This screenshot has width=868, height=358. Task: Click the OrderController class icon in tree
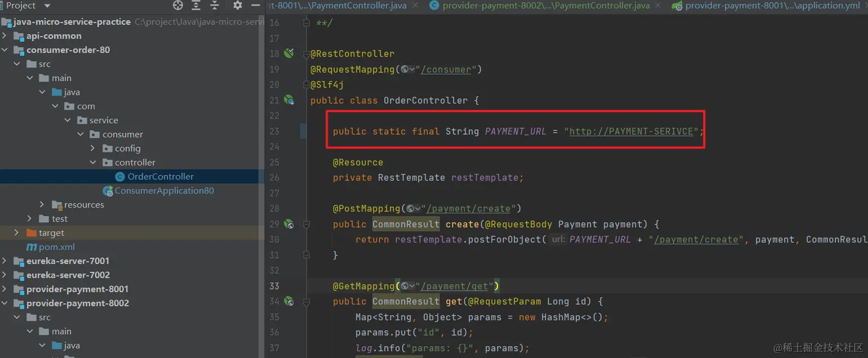tap(119, 177)
